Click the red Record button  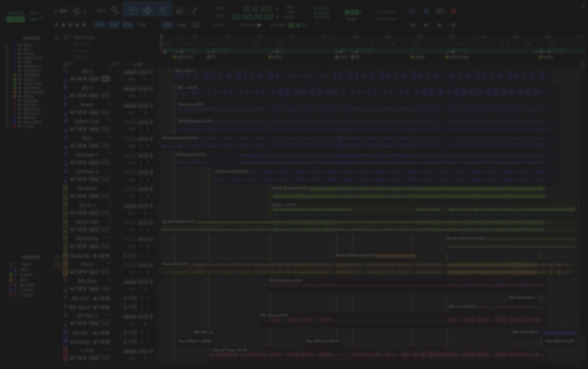pyautogui.click(x=453, y=11)
